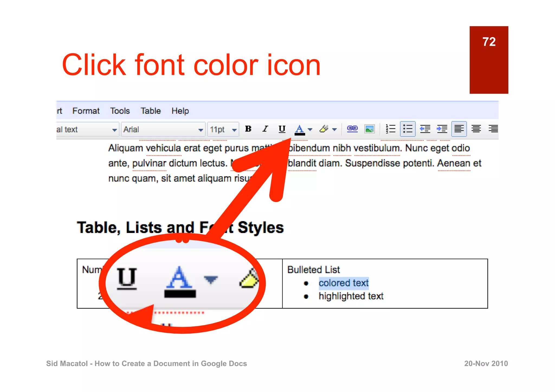
Task: Click the word 'Aliquam' in the paragraph
Action: (x=125, y=148)
